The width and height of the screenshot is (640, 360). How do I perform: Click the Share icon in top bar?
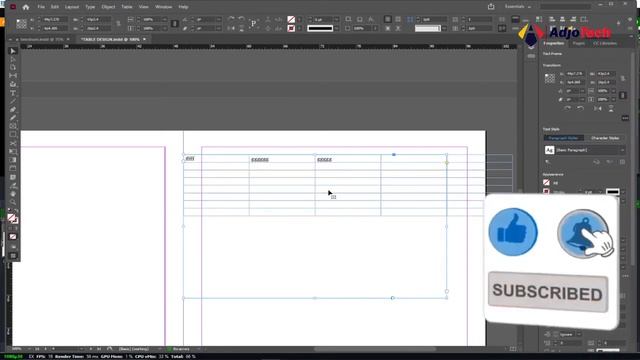[491, 7]
